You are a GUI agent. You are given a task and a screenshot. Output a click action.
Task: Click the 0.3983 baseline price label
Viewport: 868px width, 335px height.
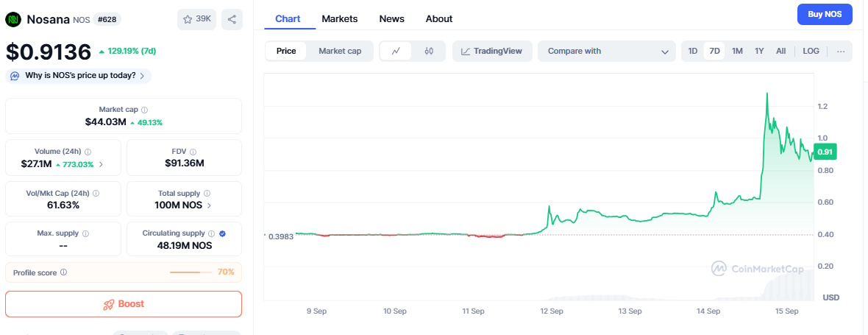pos(281,236)
